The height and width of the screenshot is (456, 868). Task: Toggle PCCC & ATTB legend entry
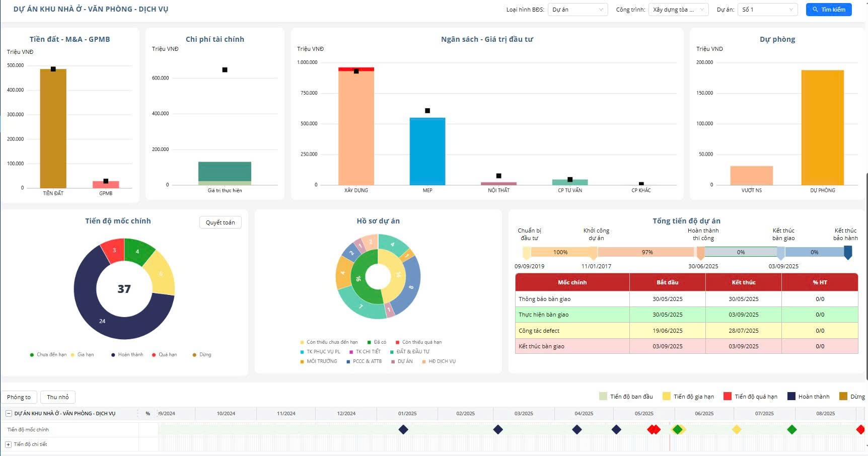(x=364, y=361)
